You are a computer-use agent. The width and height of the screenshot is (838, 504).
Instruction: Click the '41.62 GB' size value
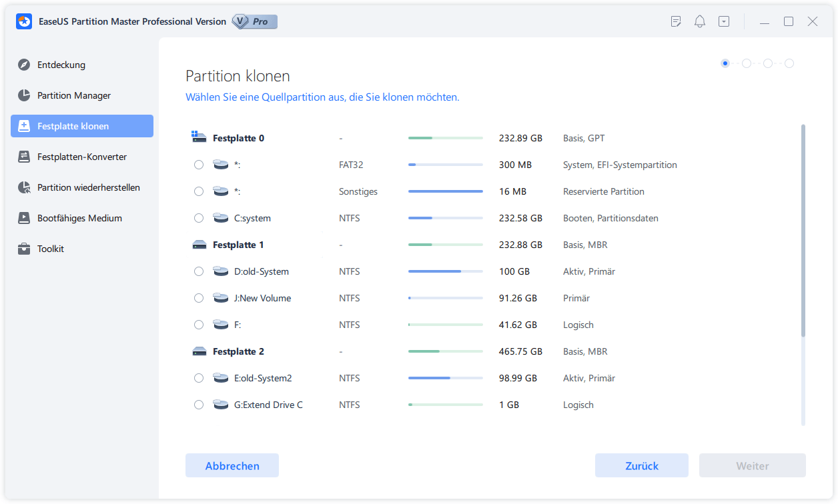(x=518, y=325)
